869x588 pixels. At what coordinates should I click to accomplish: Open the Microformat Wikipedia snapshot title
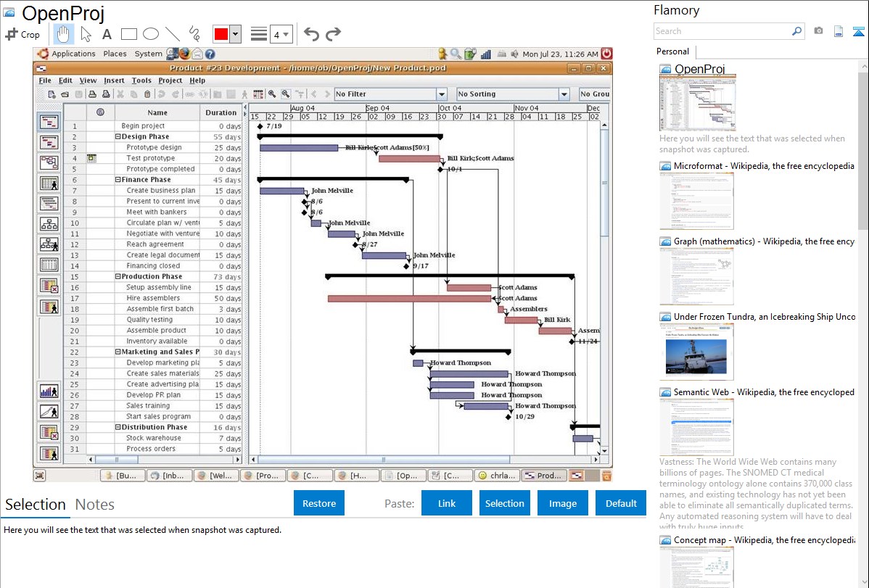pyautogui.click(x=764, y=166)
